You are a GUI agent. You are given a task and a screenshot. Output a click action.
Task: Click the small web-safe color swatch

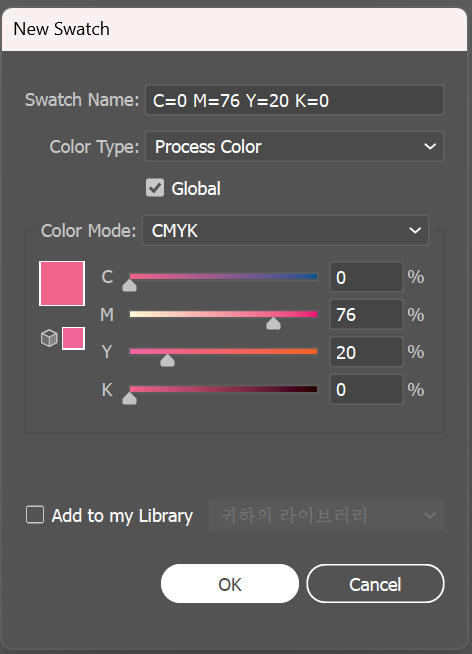(x=73, y=338)
